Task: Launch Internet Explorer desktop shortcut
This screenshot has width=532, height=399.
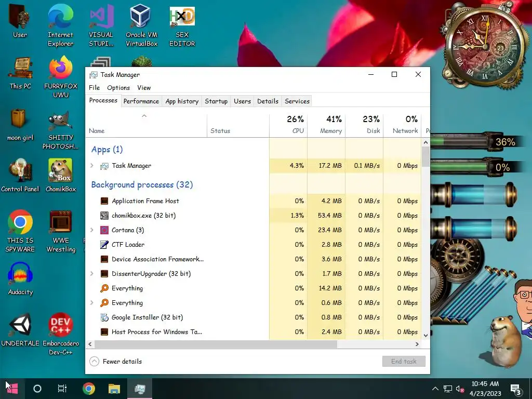Action: click(60, 25)
